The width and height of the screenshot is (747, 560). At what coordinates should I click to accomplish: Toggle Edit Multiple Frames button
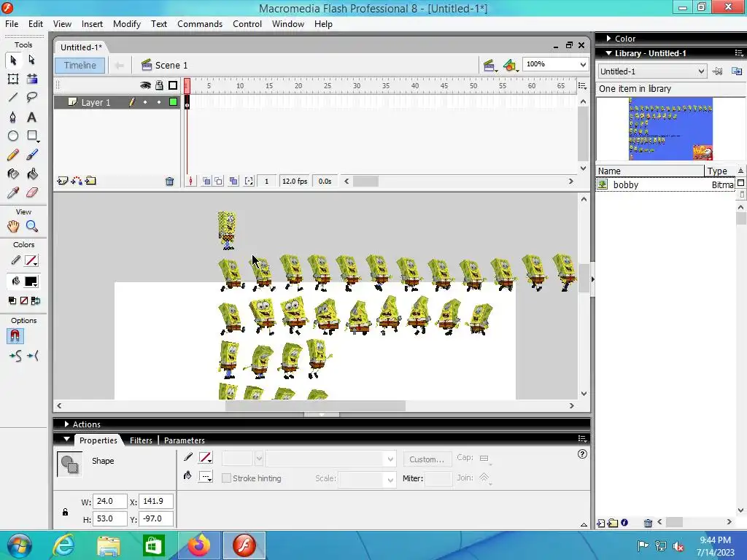(233, 182)
